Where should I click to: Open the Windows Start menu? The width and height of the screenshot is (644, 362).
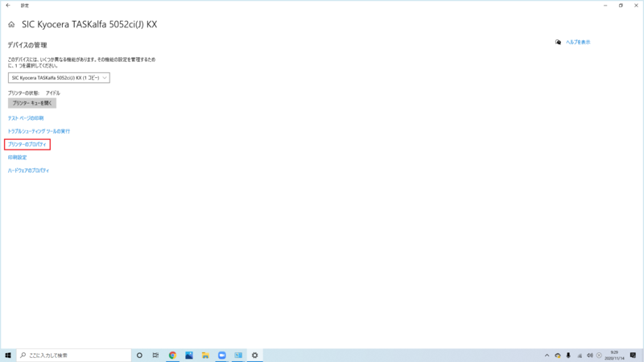(8, 355)
